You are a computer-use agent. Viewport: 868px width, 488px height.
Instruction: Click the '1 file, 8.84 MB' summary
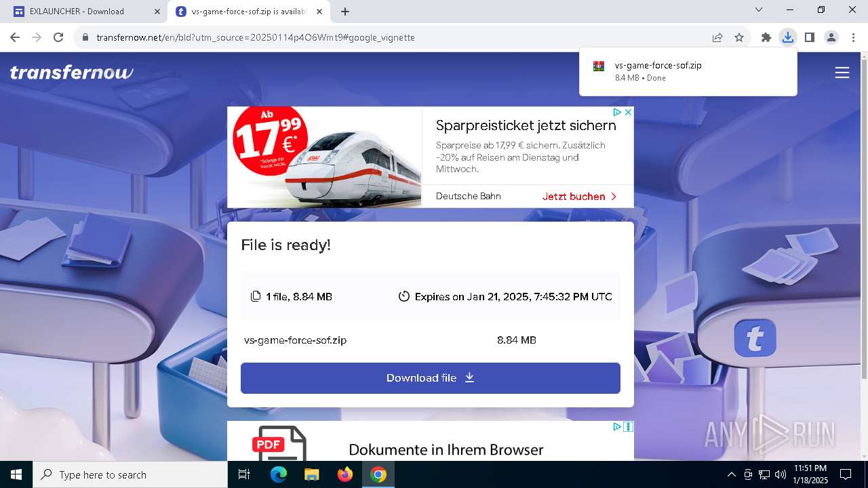point(292,297)
